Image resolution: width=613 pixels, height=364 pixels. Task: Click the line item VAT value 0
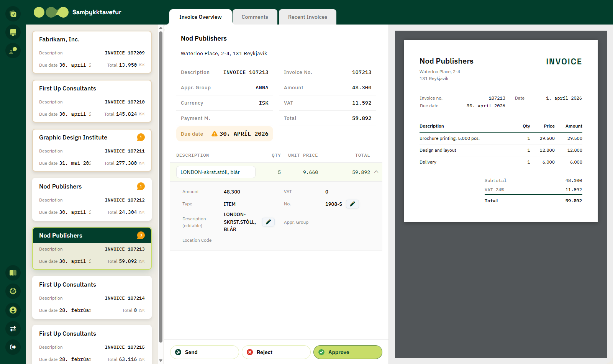[327, 192]
